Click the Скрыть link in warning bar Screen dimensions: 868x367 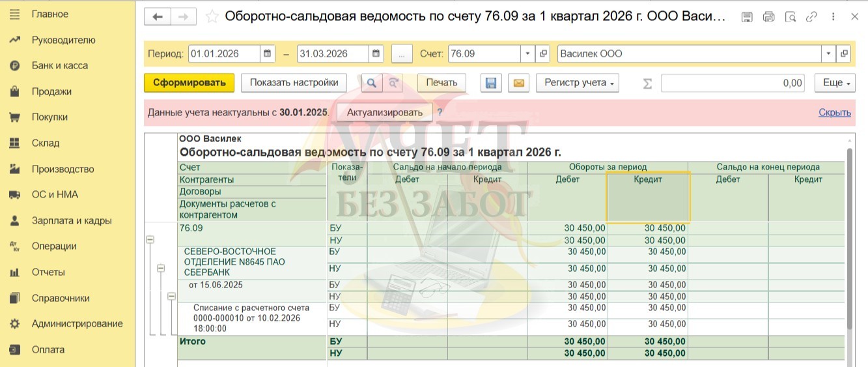click(834, 112)
